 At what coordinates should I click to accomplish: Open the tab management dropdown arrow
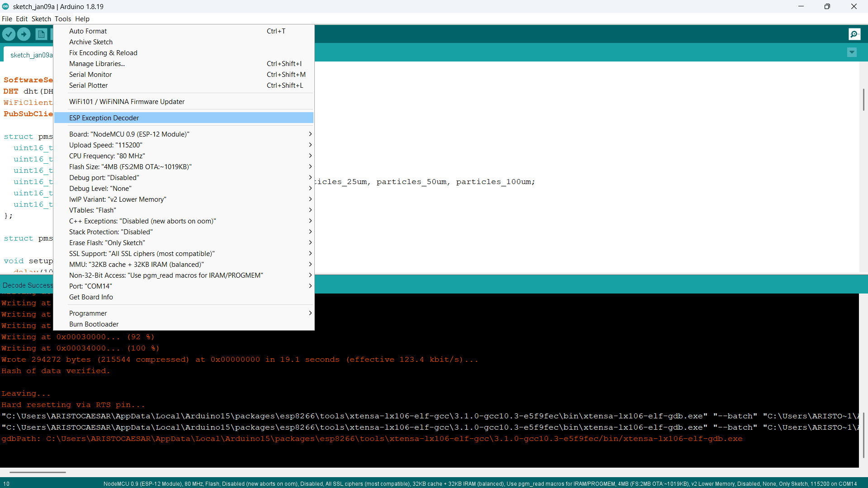tap(852, 52)
